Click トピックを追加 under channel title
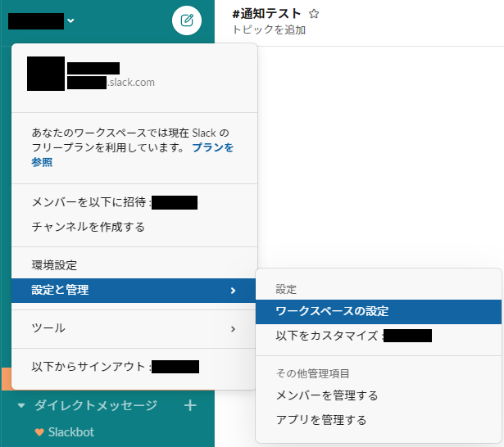 point(269,29)
